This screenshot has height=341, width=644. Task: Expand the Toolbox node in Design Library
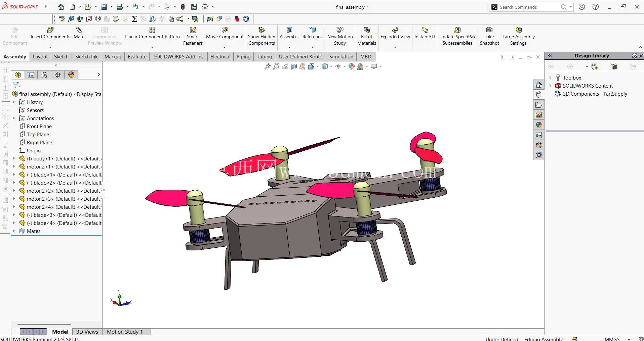click(x=550, y=78)
